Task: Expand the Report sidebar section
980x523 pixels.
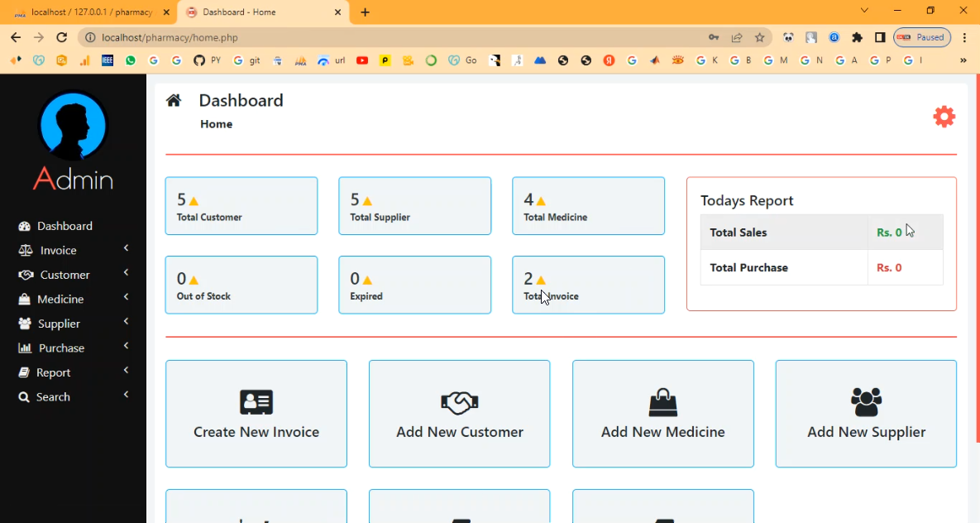Action: [73, 372]
